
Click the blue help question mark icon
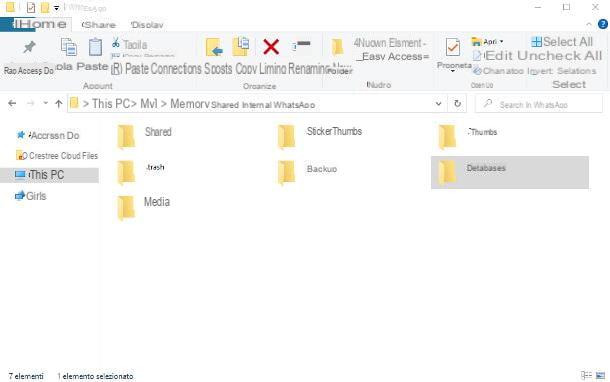pyautogui.click(x=603, y=25)
